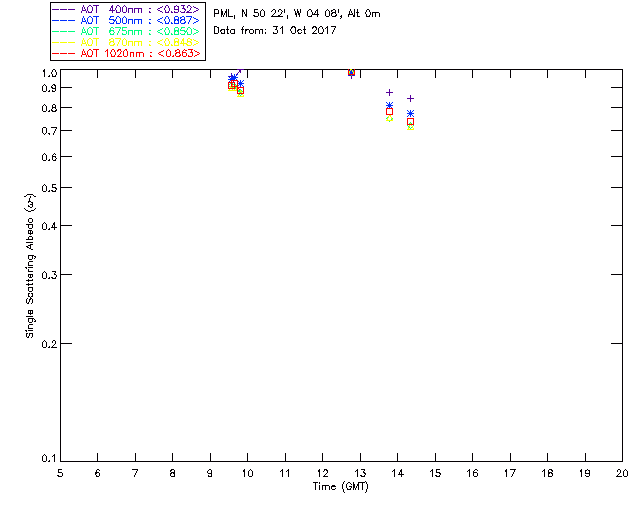
Task: Click the AOT 870nm legend entry
Action: 126,42
